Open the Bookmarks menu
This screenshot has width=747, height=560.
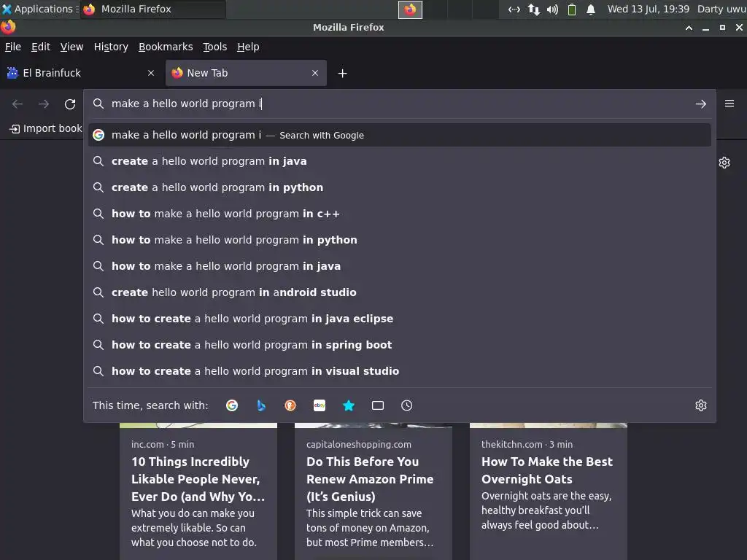coord(166,47)
